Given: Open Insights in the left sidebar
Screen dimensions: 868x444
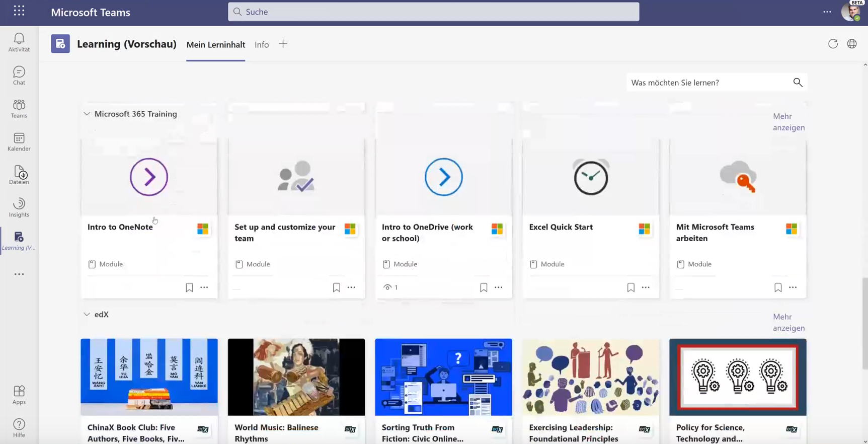Looking at the screenshot, I should (19, 207).
